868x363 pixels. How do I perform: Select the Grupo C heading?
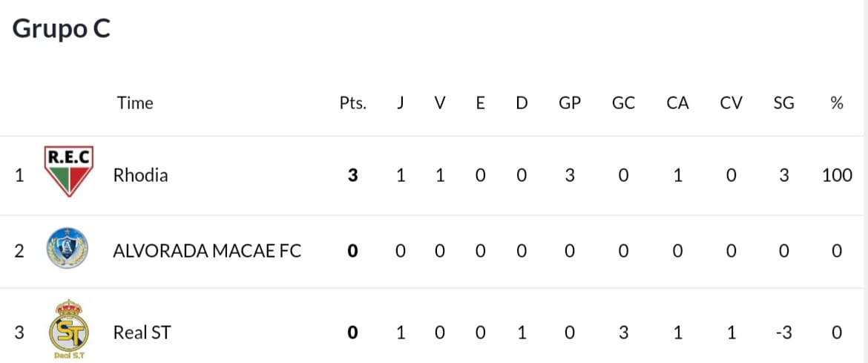pyautogui.click(x=62, y=29)
